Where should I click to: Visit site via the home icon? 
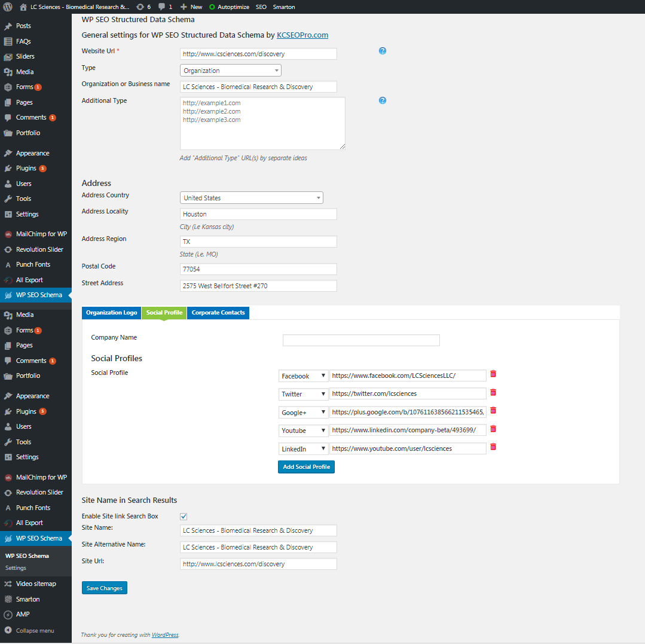pos(23,7)
